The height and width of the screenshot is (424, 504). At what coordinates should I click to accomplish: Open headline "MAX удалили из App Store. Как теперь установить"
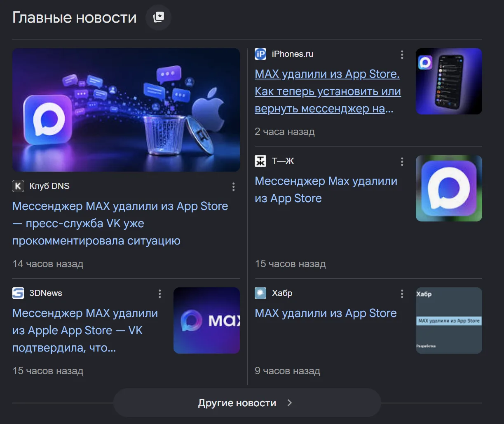(328, 91)
